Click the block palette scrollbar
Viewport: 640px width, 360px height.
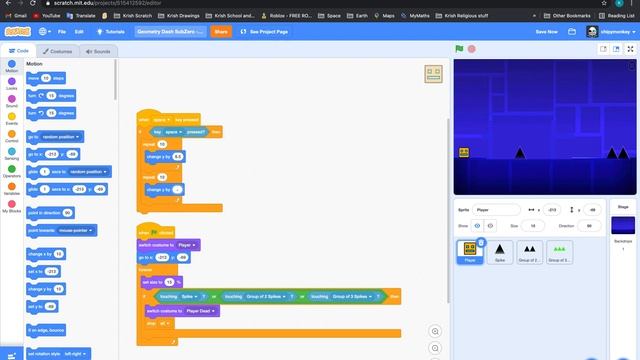tap(116, 80)
